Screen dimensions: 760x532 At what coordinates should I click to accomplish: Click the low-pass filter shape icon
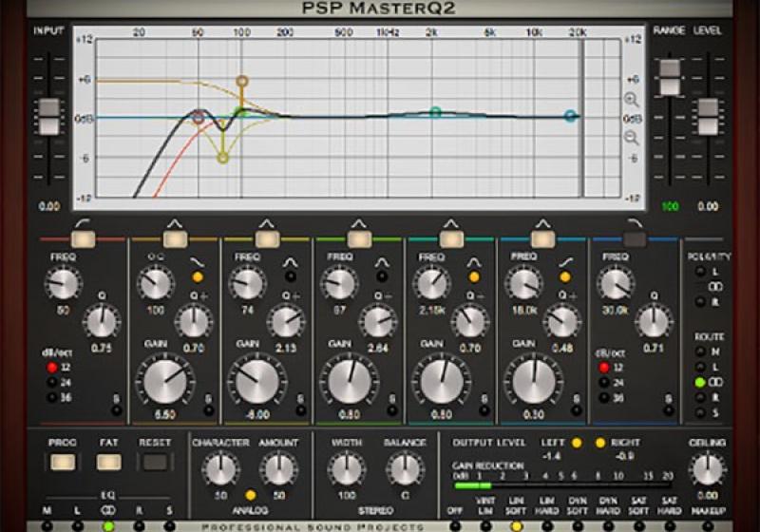pos(634,222)
